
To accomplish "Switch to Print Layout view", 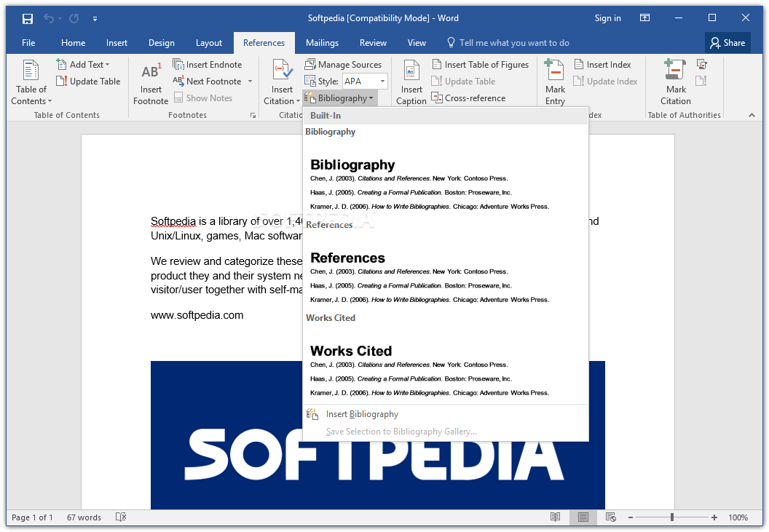I will pyautogui.click(x=583, y=517).
